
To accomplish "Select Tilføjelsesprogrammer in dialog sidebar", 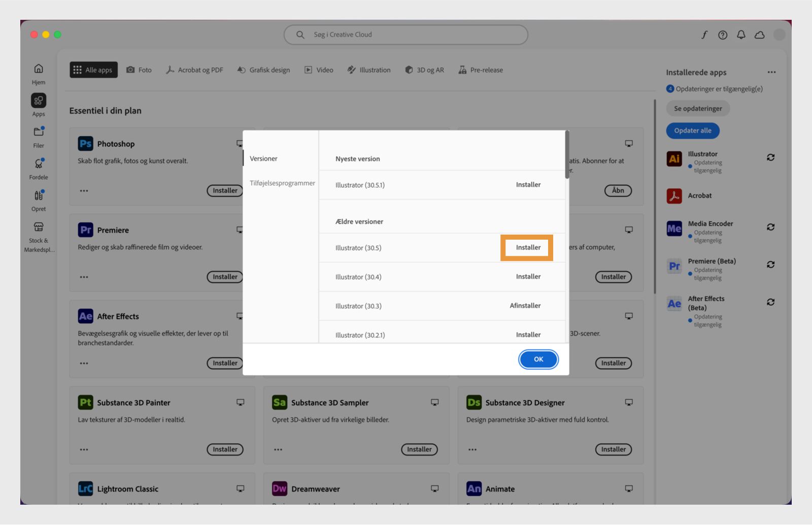I will tap(282, 183).
